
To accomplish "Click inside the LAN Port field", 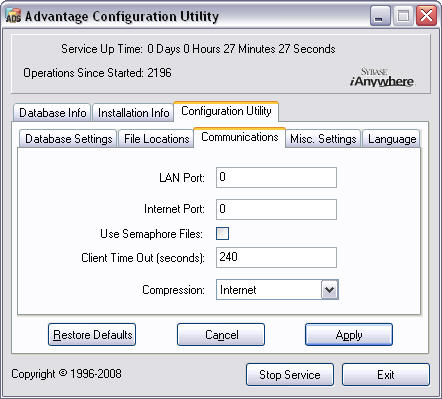I will (276, 177).
